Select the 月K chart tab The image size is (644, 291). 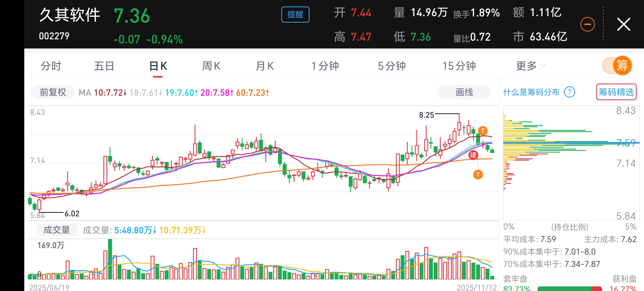click(x=265, y=66)
